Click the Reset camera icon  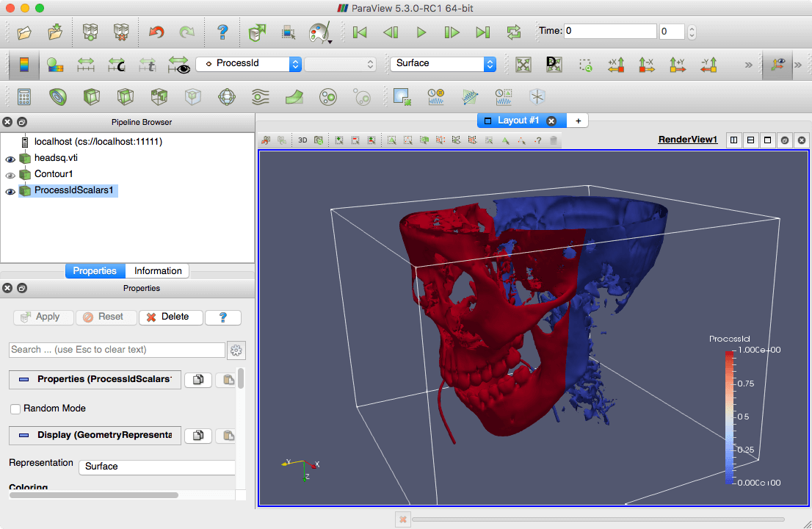coord(523,64)
